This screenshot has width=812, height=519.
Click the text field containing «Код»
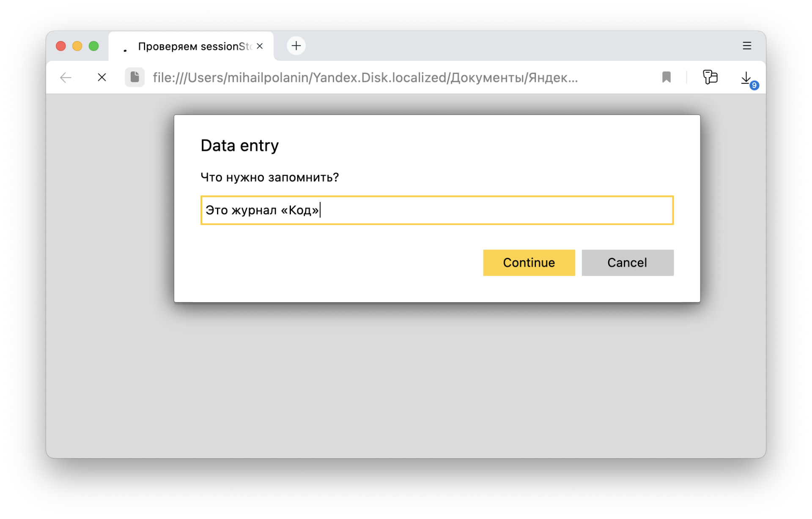click(x=436, y=210)
